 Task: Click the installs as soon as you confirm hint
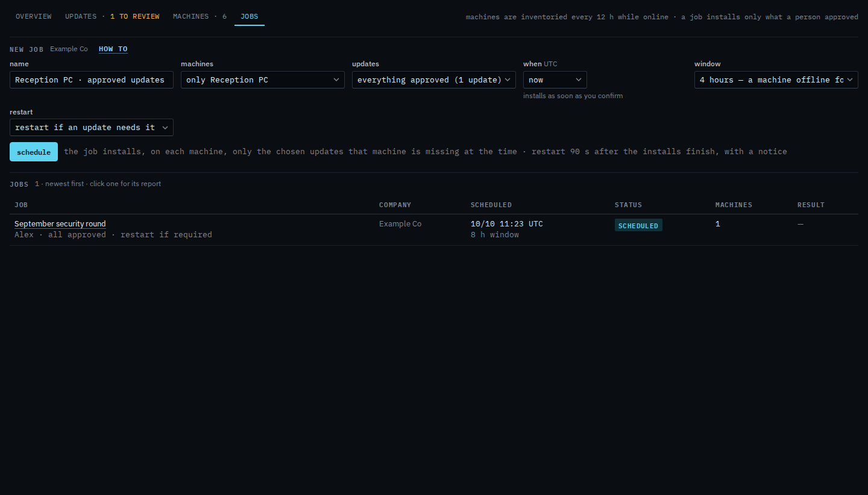point(573,96)
